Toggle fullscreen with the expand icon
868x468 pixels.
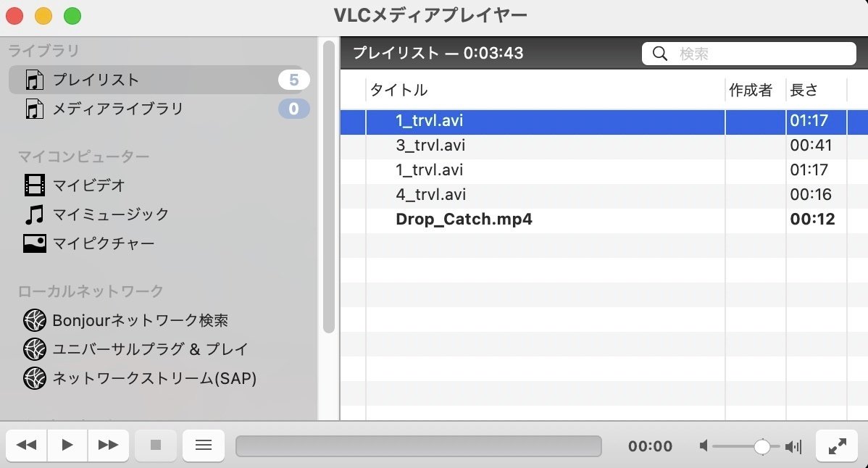pos(837,446)
